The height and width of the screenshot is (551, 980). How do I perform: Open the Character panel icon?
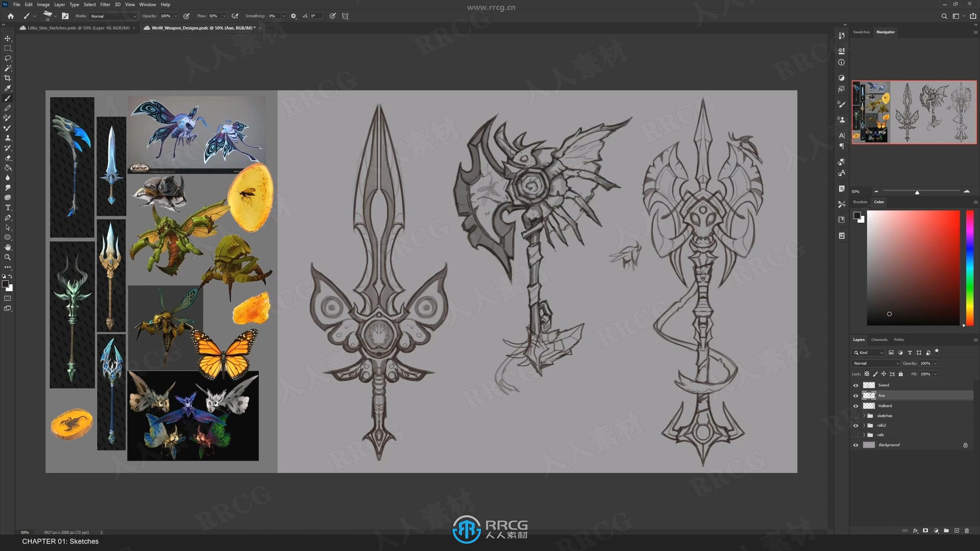point(841,135)
